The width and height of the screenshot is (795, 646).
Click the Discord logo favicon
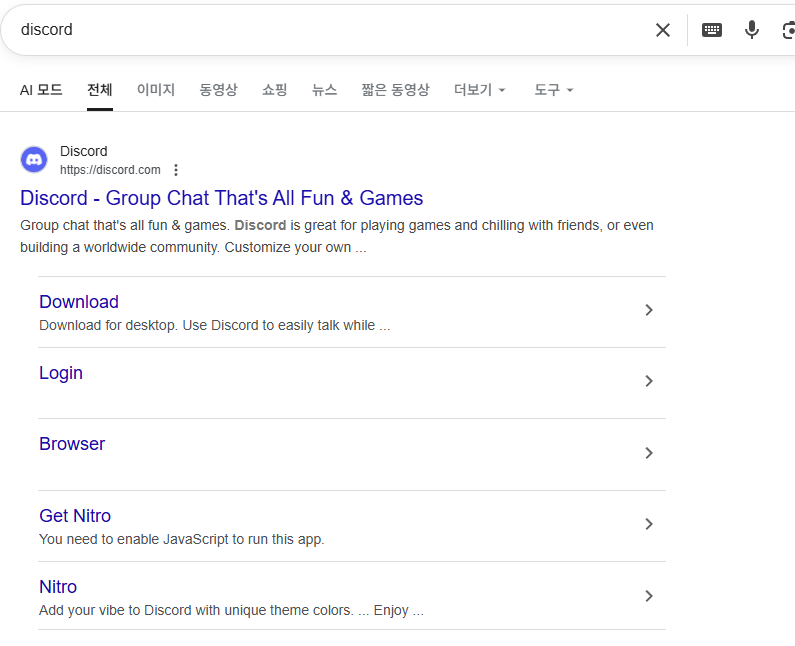click(34, 160)
